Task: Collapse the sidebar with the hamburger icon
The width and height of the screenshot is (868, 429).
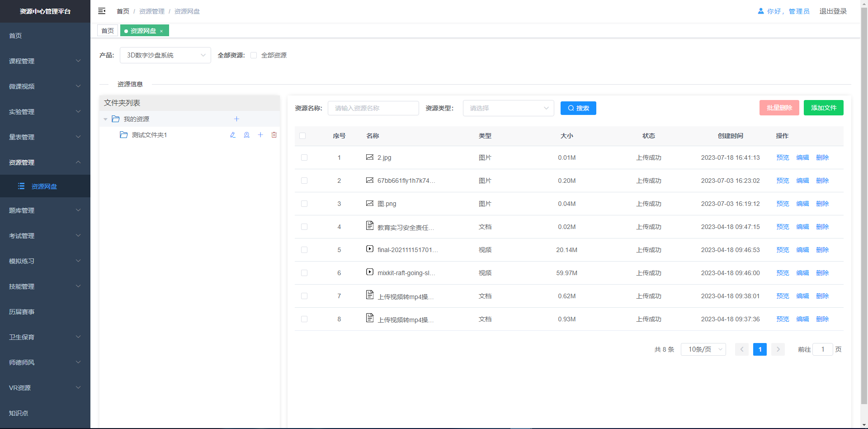Action: [102, 11]
